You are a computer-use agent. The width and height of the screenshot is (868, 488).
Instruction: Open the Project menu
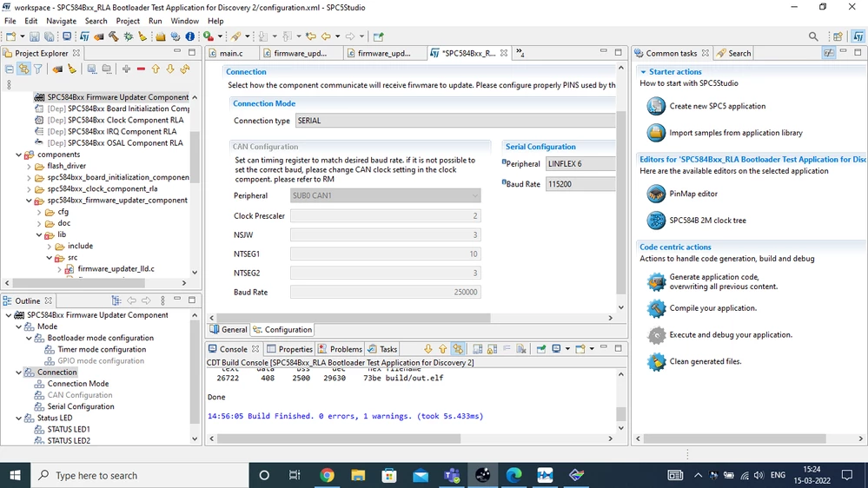pyautogui.click(x=128, y=21)
